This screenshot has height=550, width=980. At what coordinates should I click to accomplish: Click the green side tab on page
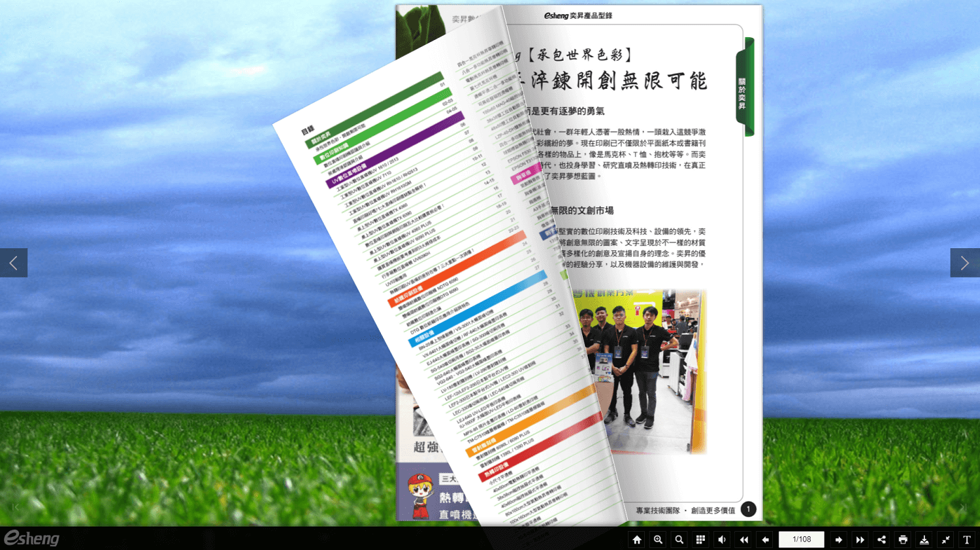click(745, 87)
